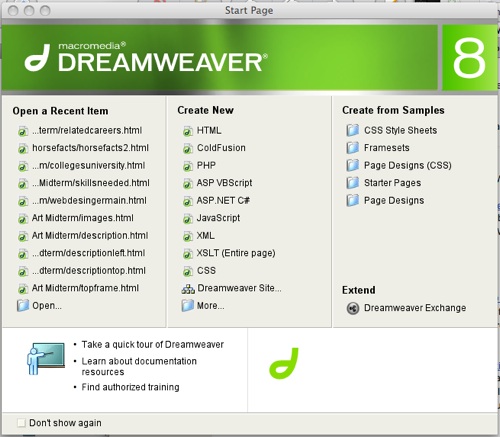
Task: Click the Dreamweaver Site network icon
Action: point(188,289)
